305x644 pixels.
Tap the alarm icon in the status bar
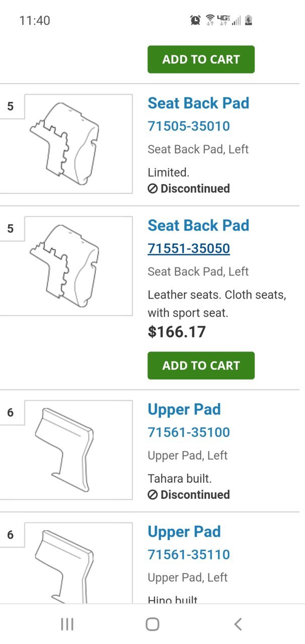[x=195, y=20]
